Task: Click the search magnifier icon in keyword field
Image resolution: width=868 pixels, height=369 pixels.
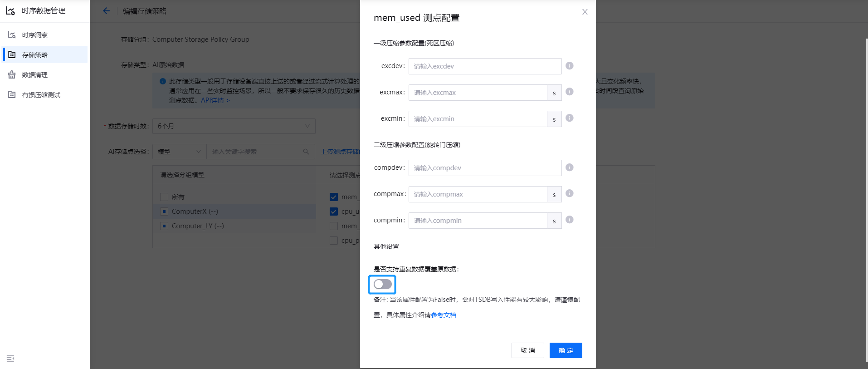Action: (306, 152)
